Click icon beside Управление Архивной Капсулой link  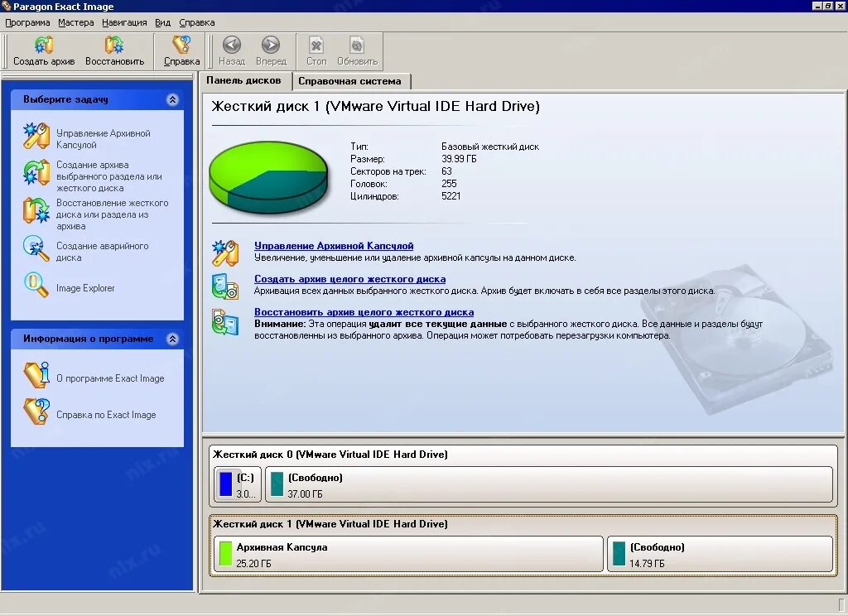click(225, 253)
